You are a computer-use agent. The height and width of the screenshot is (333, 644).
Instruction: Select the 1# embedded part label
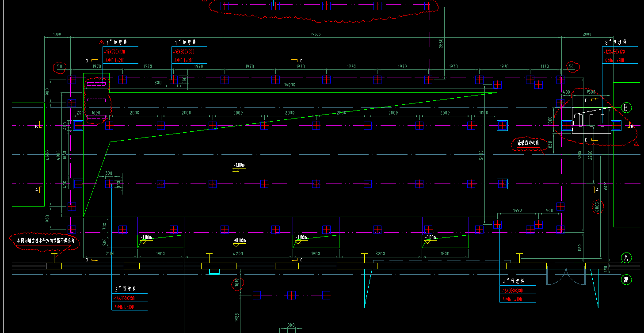click(185, 42)
